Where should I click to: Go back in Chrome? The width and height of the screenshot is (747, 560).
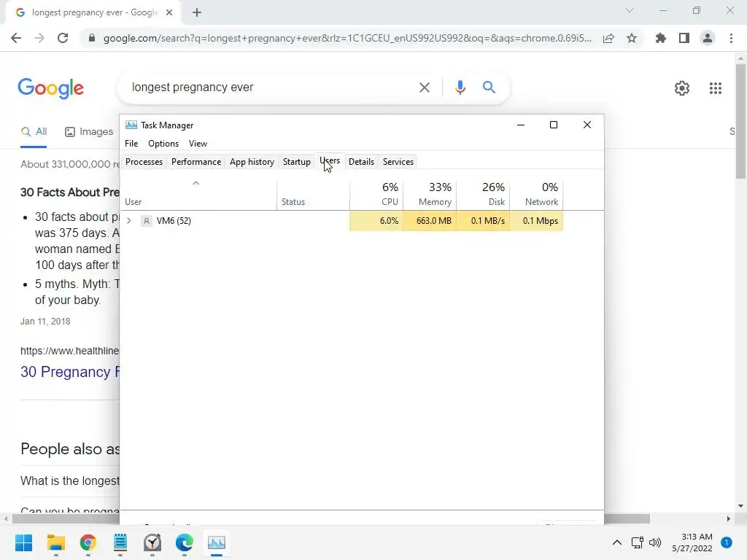tap(16, 38)
